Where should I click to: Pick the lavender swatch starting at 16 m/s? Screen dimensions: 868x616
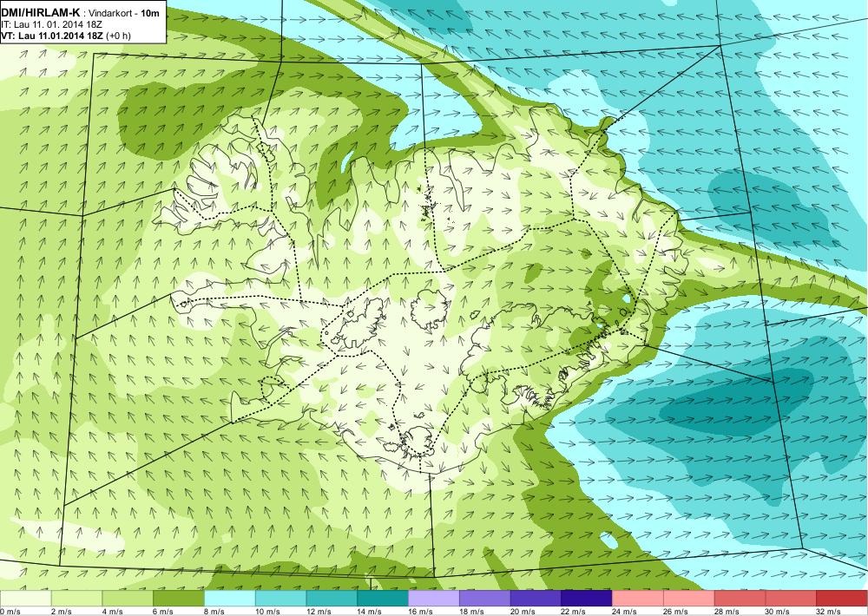click(433, 599)
